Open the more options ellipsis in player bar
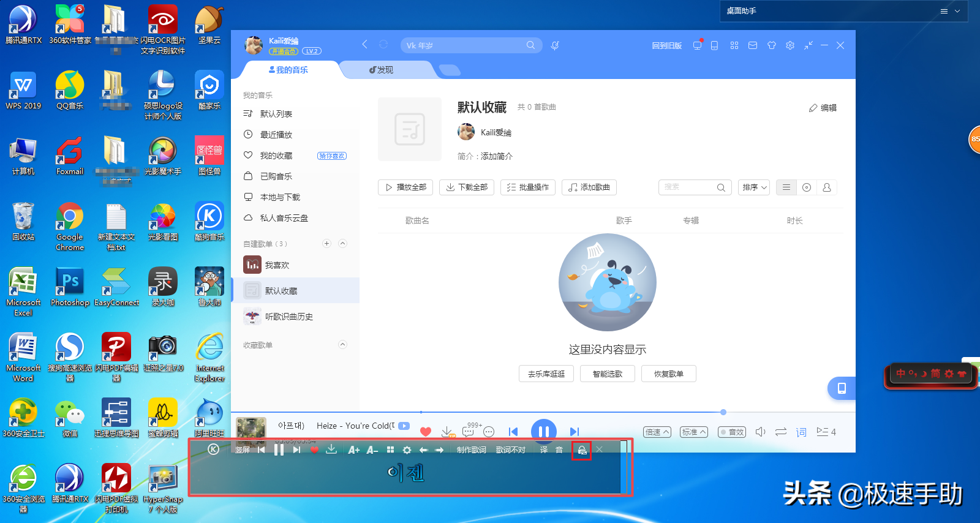The height and width of the screenshot is (523, 980). tap(489, 432)
